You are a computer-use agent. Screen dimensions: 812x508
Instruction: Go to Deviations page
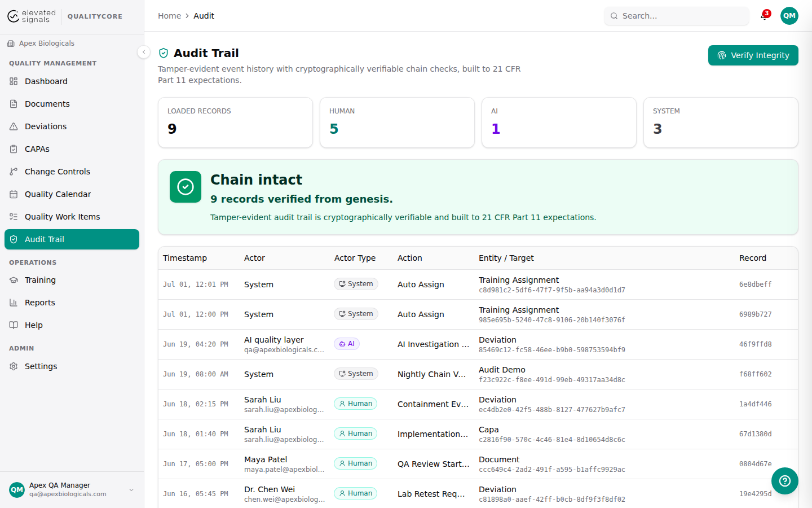click(x=72, y=126)
